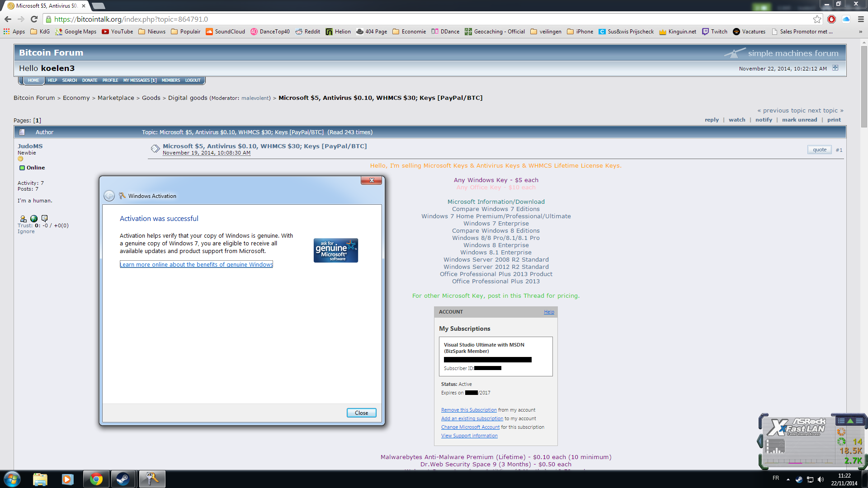Click the mark unread link
Viewport: 868px width, 488px height.
(x=799, y=120)
